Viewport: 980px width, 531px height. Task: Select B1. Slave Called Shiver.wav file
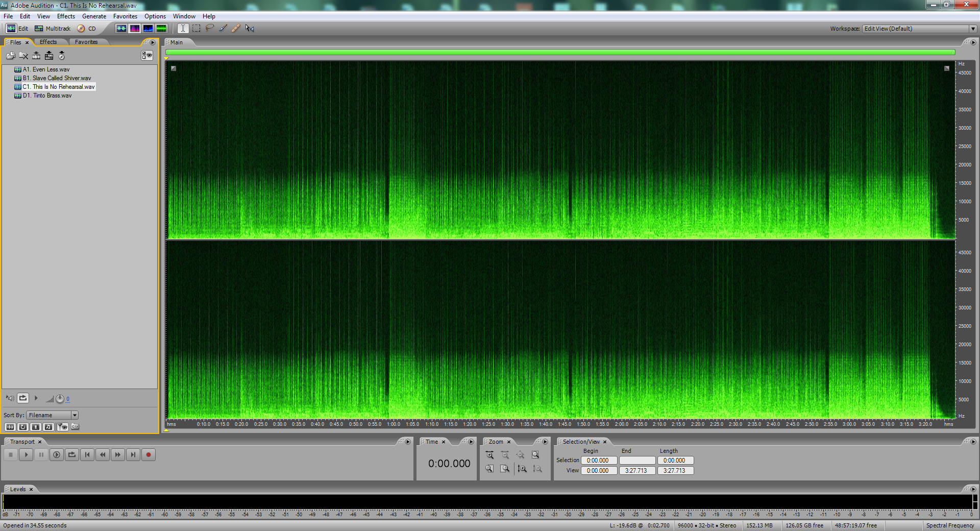tap(57, 78)
